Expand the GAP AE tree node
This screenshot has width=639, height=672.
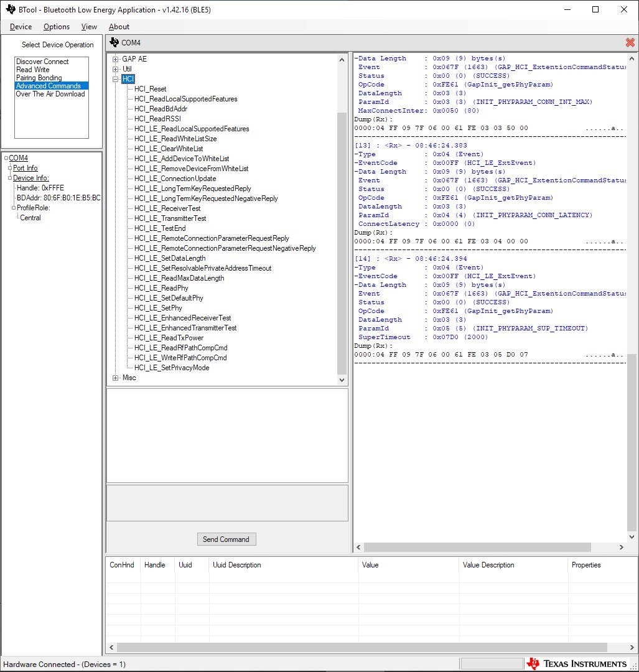point(116,58)
